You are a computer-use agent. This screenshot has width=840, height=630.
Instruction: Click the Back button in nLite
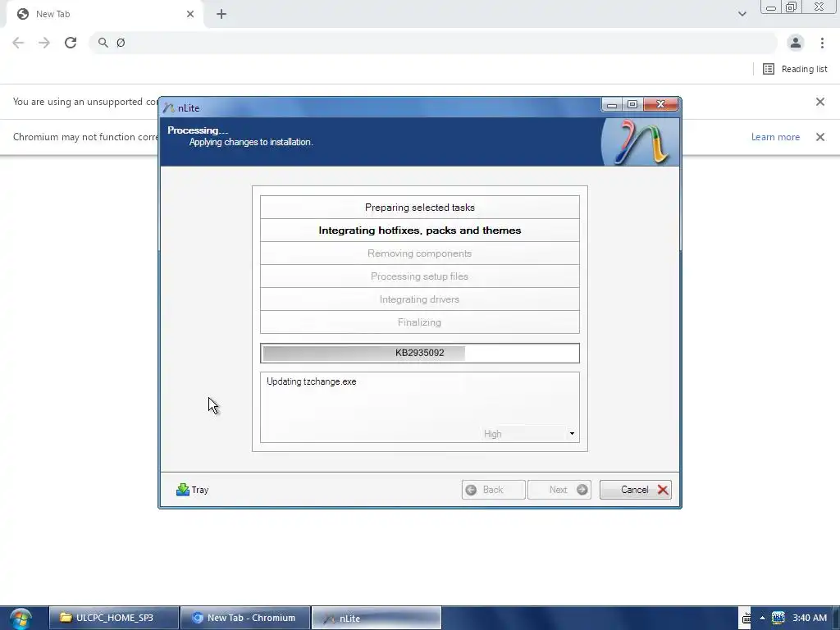tap(493, 490)
